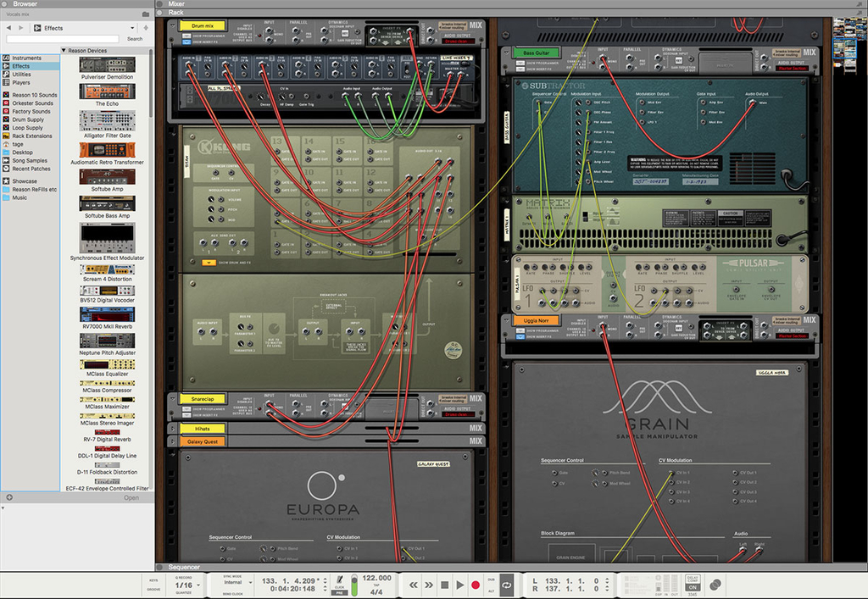The width and height of the screenshot is (868, 599).
Task: Toggle the KEYS button in transport
Action: (x=153, y=580)
